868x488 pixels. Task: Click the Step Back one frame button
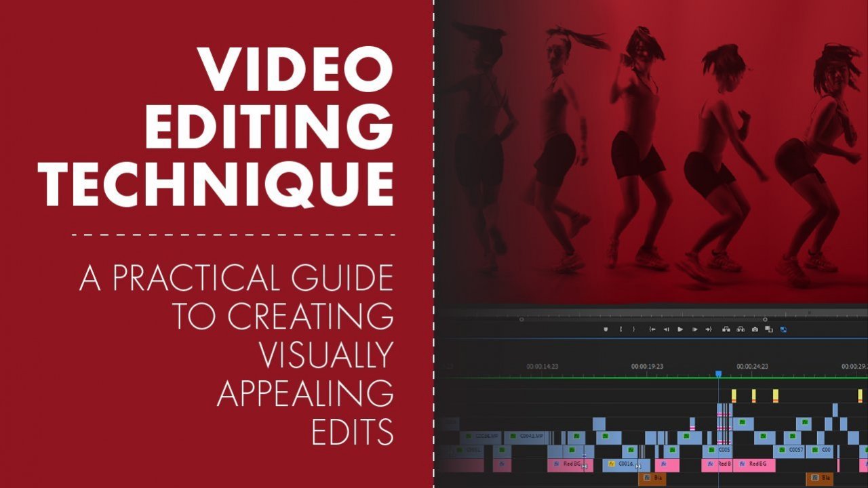[666, 329]
